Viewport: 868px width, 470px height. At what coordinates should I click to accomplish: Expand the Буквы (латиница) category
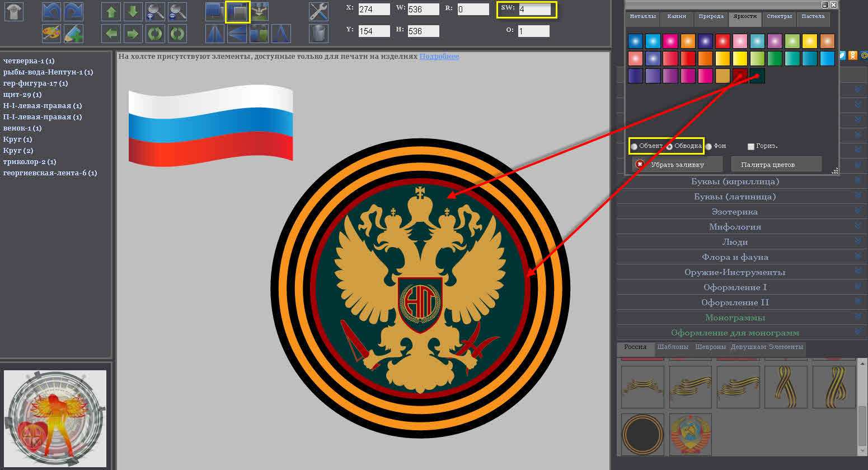(x=735, y=197)
